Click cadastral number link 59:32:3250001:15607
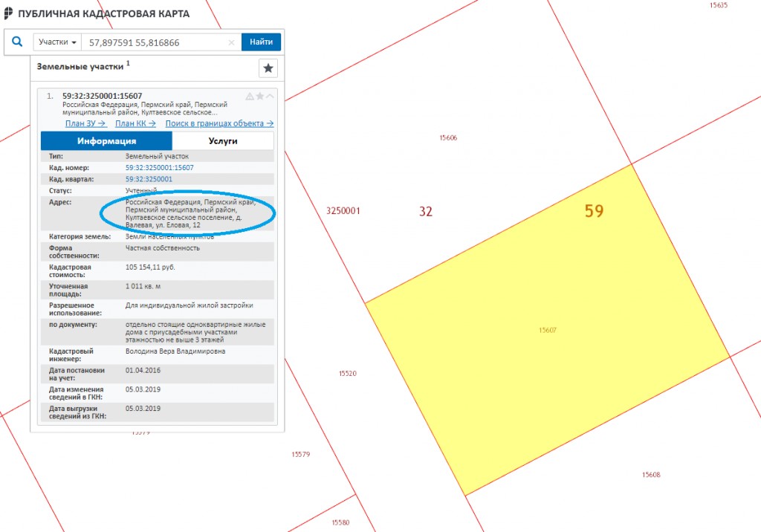761x532 pixels. click(x=159, y=167)
